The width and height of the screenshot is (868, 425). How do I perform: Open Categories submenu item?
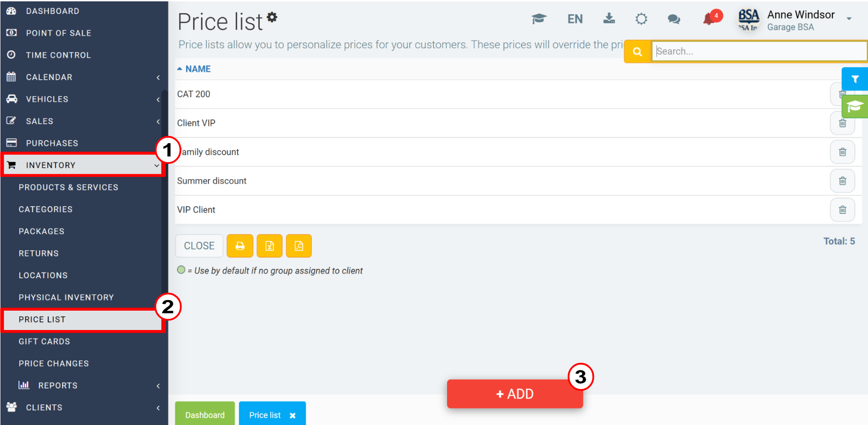pos(45,209)
